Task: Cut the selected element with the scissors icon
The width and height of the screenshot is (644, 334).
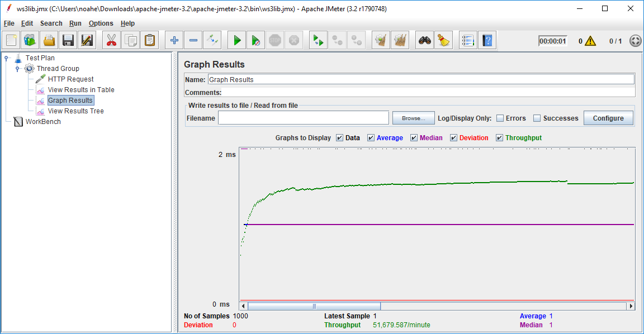Action: pyautogui.click(x=111, y=40)
